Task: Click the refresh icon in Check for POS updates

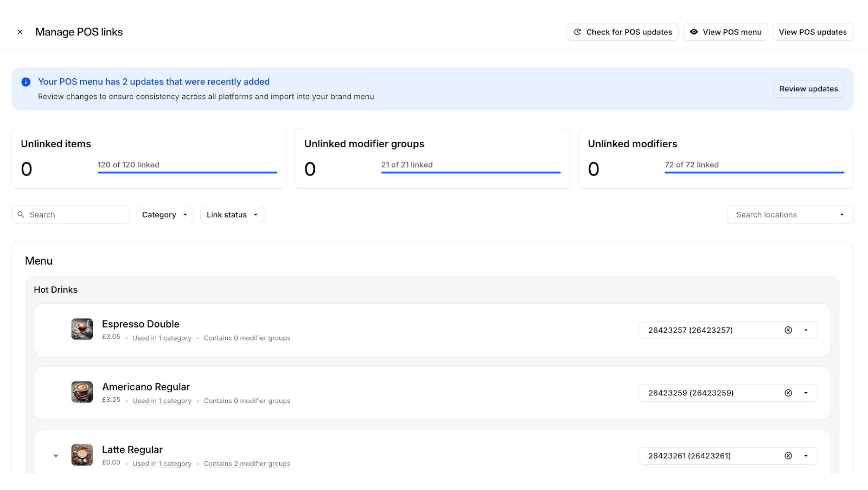Action: click(577, 32)
